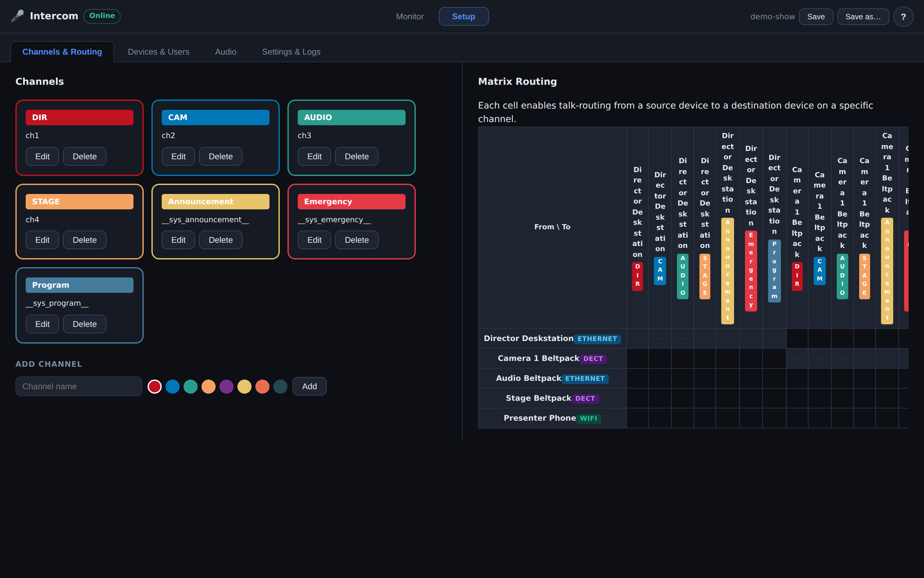
Task: Toggle Director Deskstation to Camera 1 Beltpack DIR cell
Action: point(797,339)
